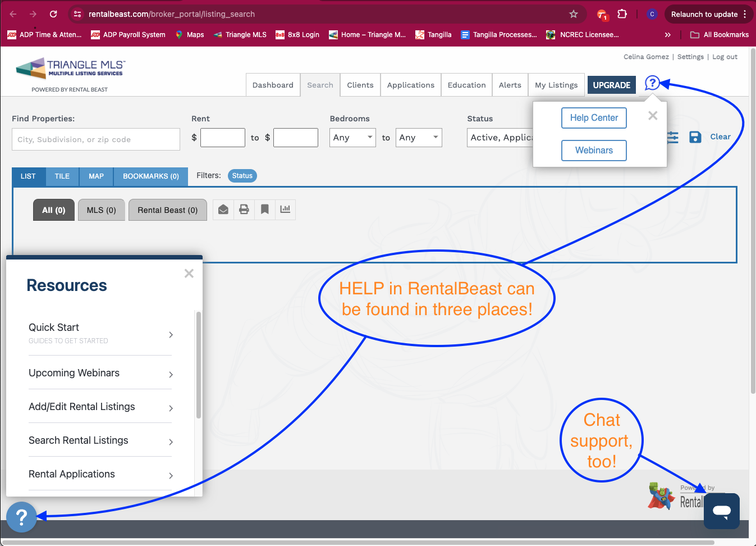Click the email listings envelope icon
The width and height of the screenshot is (756, 546).
pos(223,210)
